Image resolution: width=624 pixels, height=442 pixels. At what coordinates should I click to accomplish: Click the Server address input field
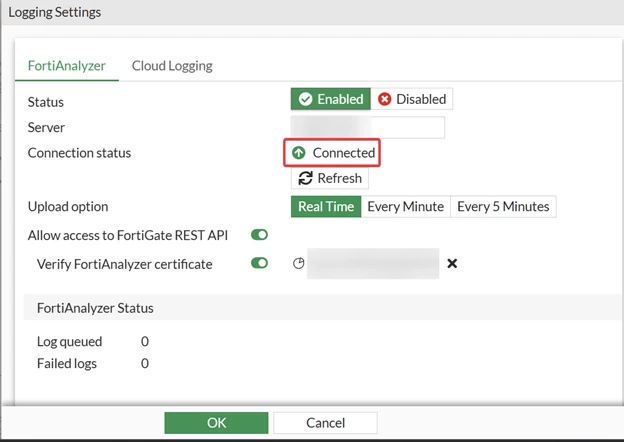tap(368, 127)
